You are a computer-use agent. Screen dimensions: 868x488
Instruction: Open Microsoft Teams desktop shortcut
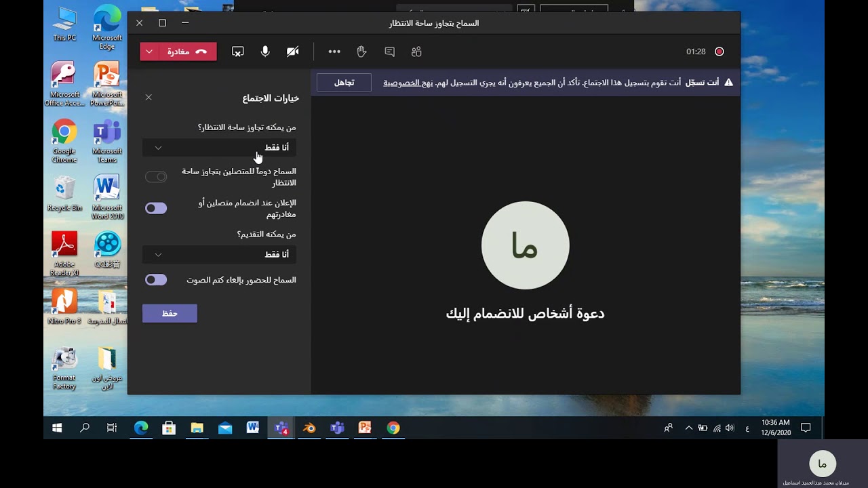107,141
